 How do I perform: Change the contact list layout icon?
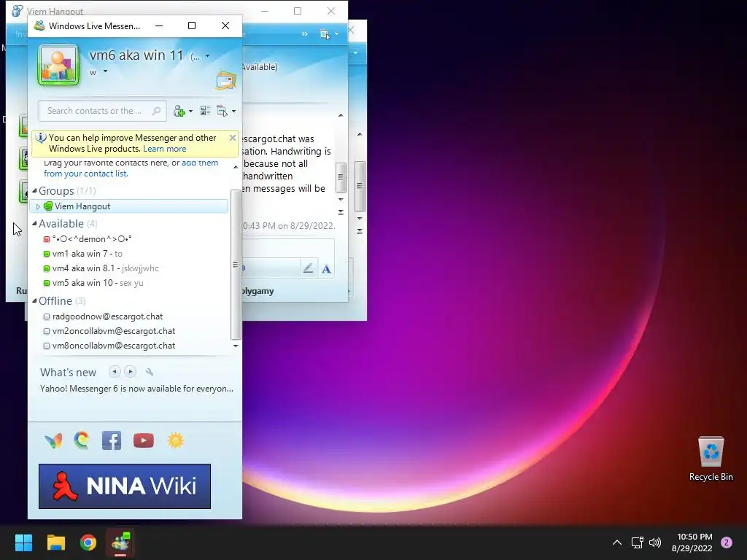[x=205, y=111]
